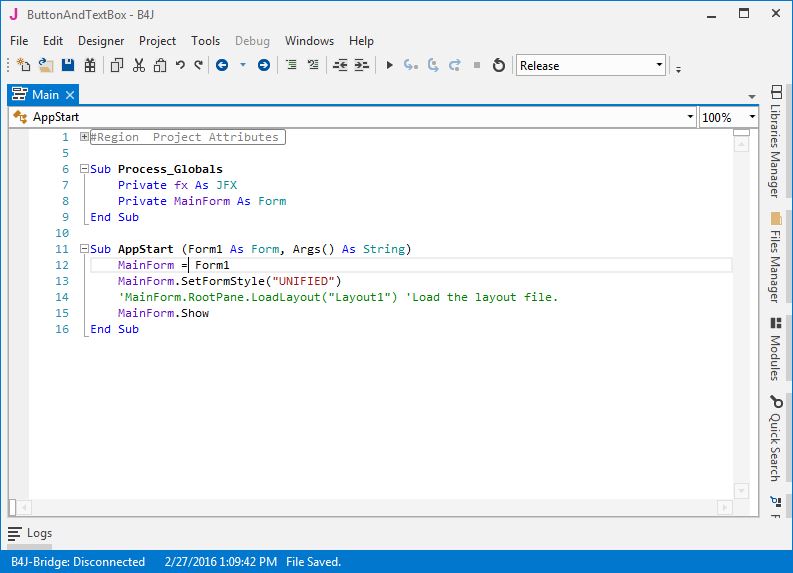Open the toolbar overflow options arrow

[678, 69]
